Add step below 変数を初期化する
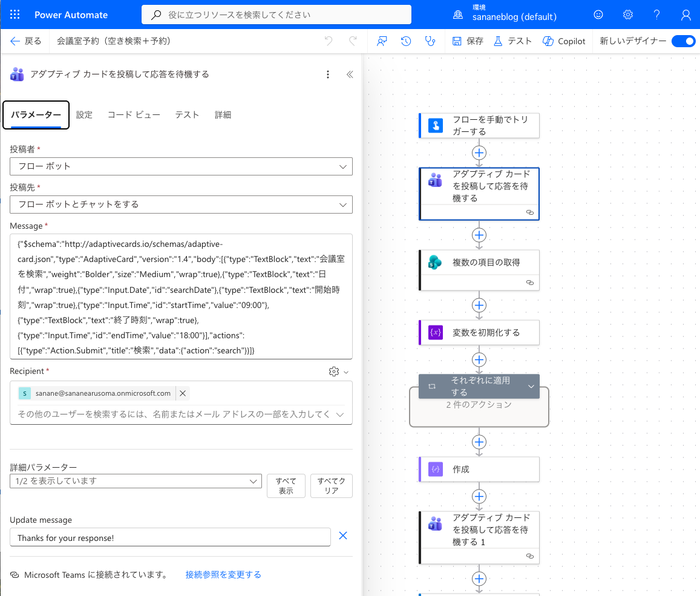This screenshot has width=700, height=596. click(479, 360)
